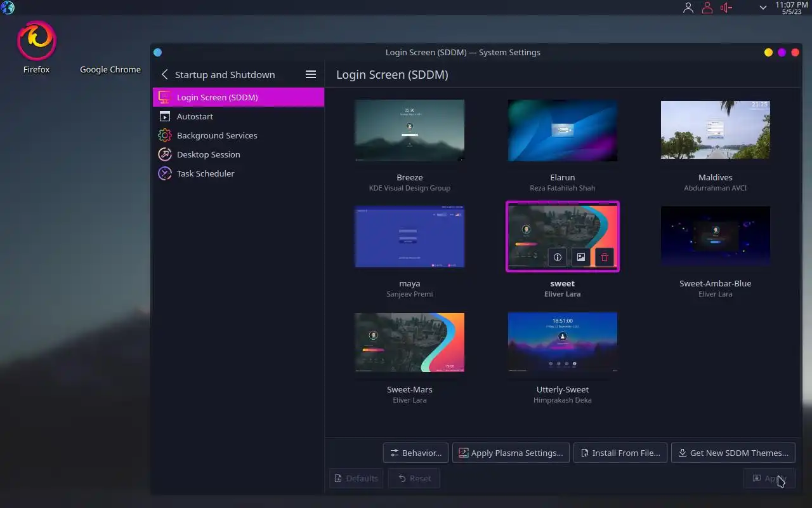
Task: Open the Desktop Session page
Action: tap(239, 154)
